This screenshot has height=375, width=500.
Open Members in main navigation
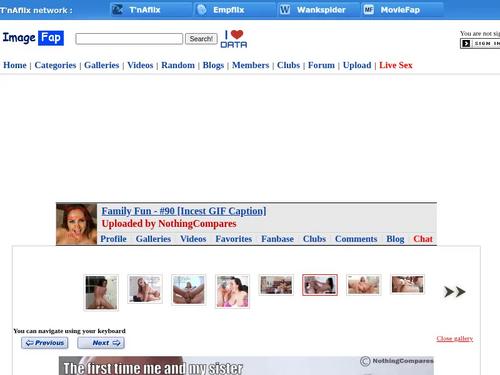point(250,65)
